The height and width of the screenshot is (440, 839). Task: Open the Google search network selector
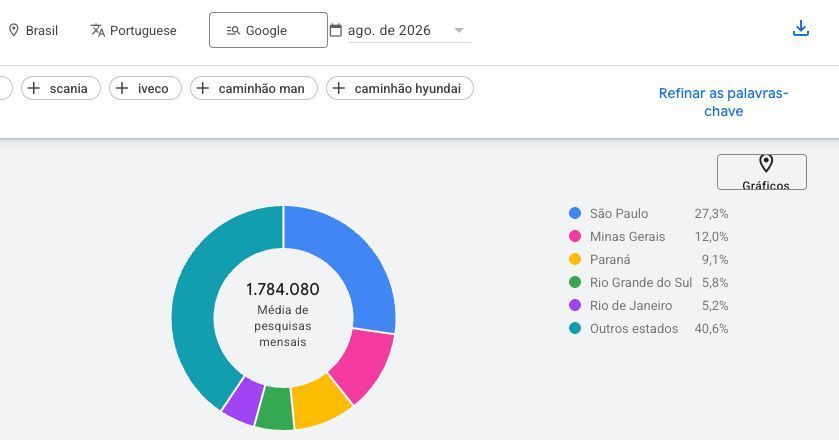268,30
